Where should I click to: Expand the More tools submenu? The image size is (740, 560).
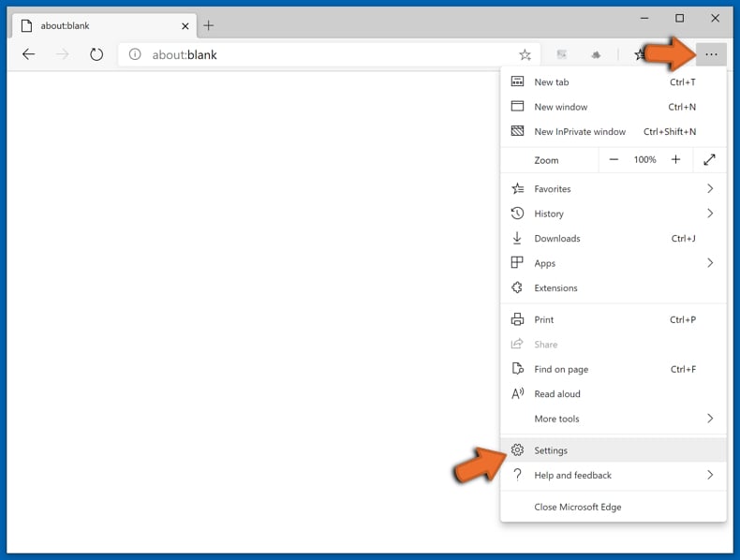[x=709, y=419]
